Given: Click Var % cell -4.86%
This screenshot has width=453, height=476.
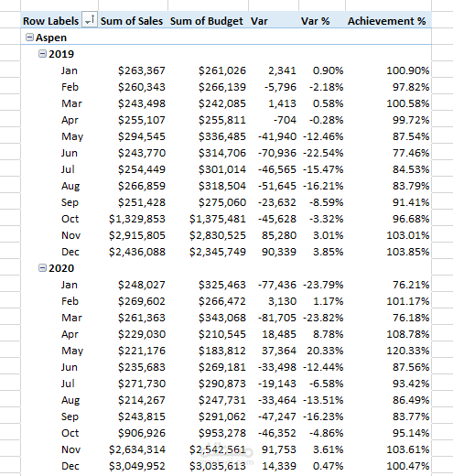Looking at the screenshot, I should (326, 433).
